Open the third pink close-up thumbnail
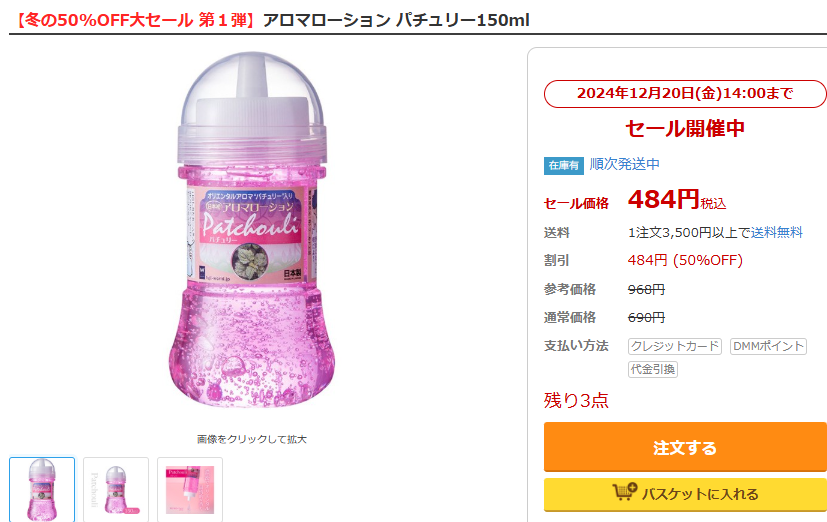This screenshot has width=827, height=522. (x=190, y=490)
